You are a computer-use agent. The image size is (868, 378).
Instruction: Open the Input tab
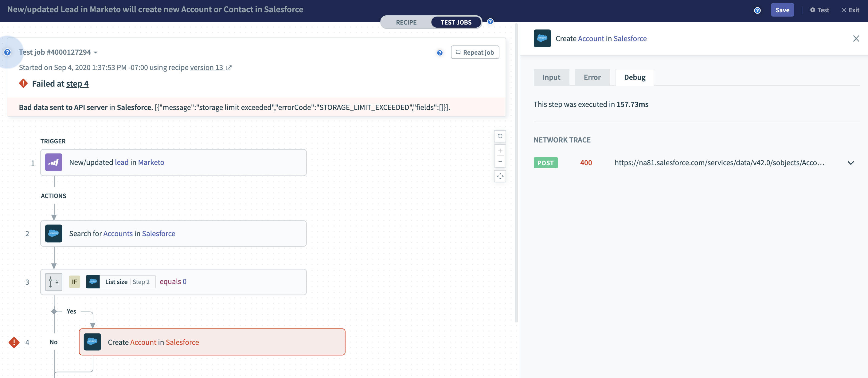(551, 77)
